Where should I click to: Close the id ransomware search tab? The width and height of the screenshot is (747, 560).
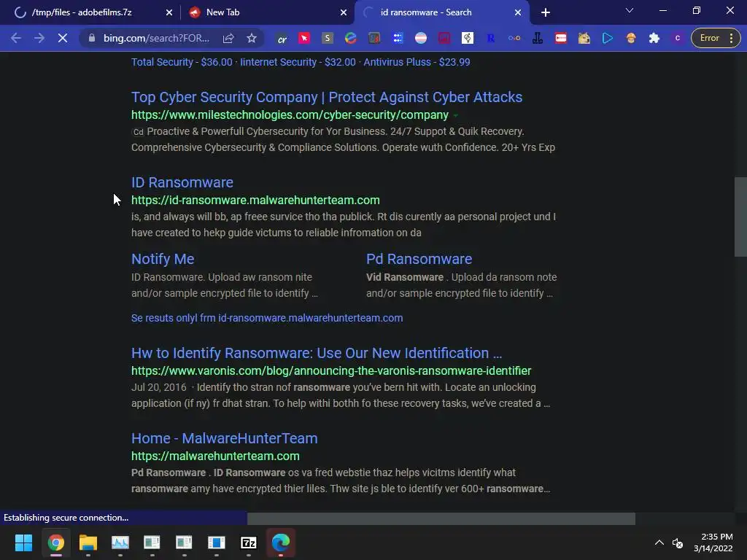click(518, 12)
